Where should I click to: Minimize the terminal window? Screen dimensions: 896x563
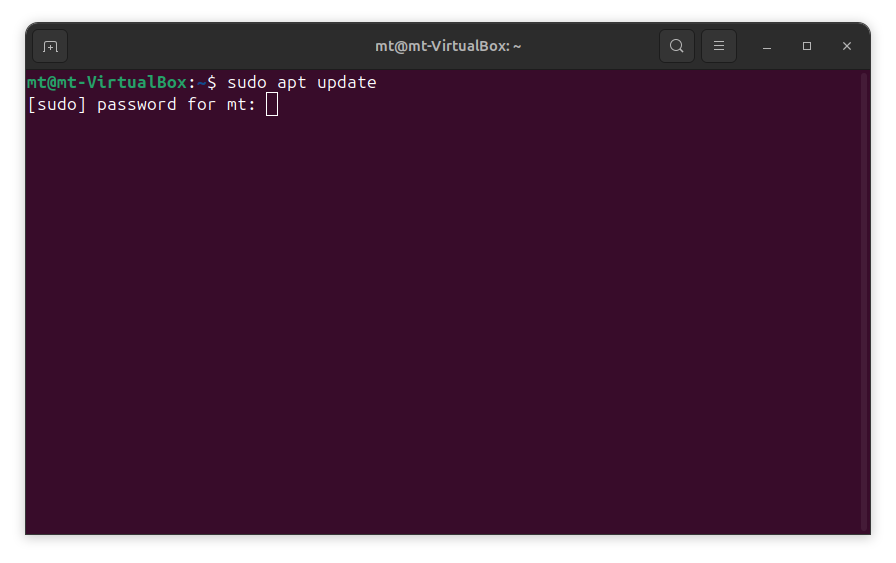point(767,46)
